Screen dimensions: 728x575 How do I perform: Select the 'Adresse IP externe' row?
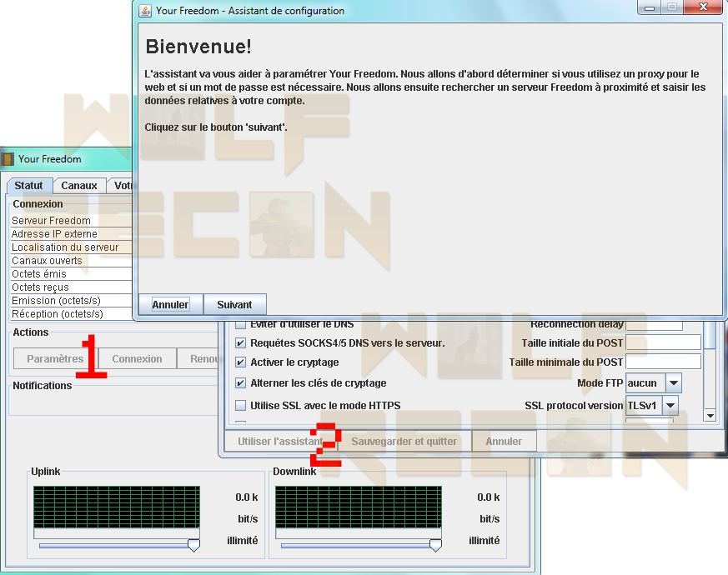click(x=72, y=234)
